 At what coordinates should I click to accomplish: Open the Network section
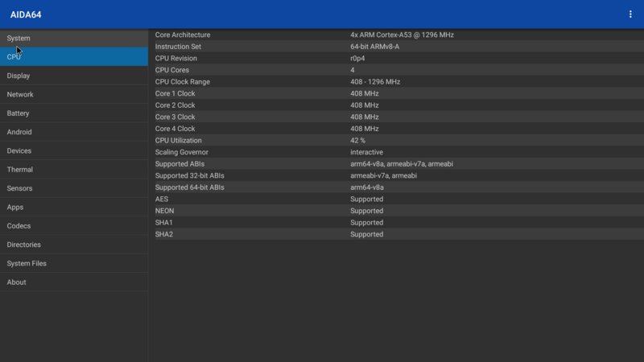(x=74, y=94)
